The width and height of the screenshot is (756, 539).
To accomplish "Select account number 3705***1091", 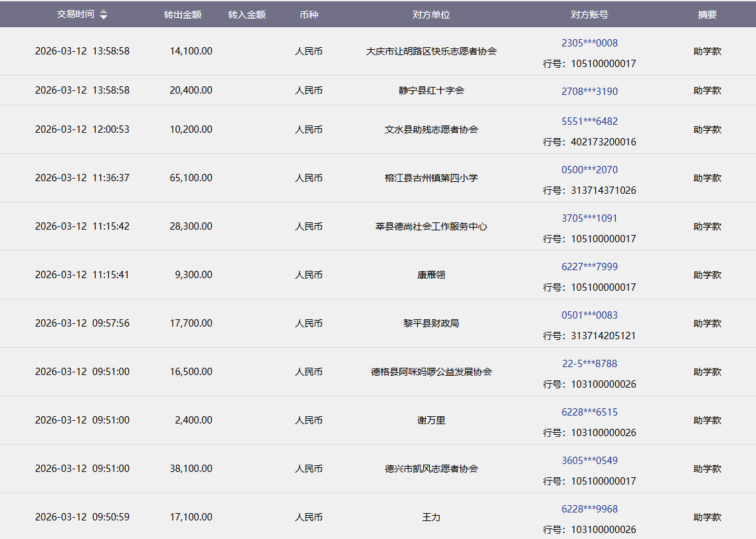I will [x=589, y=218].
